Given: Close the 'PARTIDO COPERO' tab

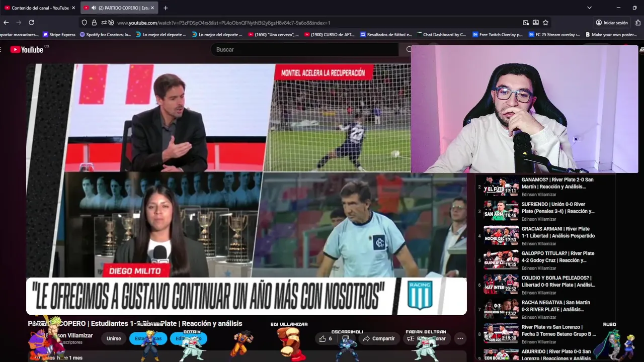Looking at the screenshot, I should pos(153,8).
